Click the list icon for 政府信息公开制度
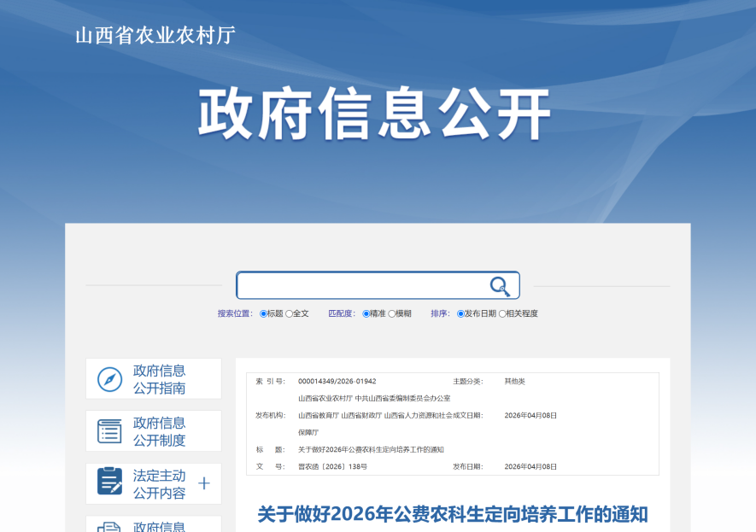 click(109, 431)
